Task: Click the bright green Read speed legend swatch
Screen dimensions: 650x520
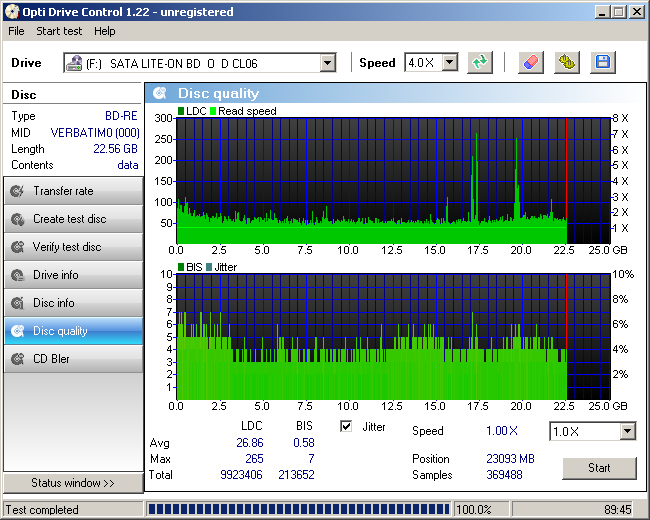Action: [213, 111]
